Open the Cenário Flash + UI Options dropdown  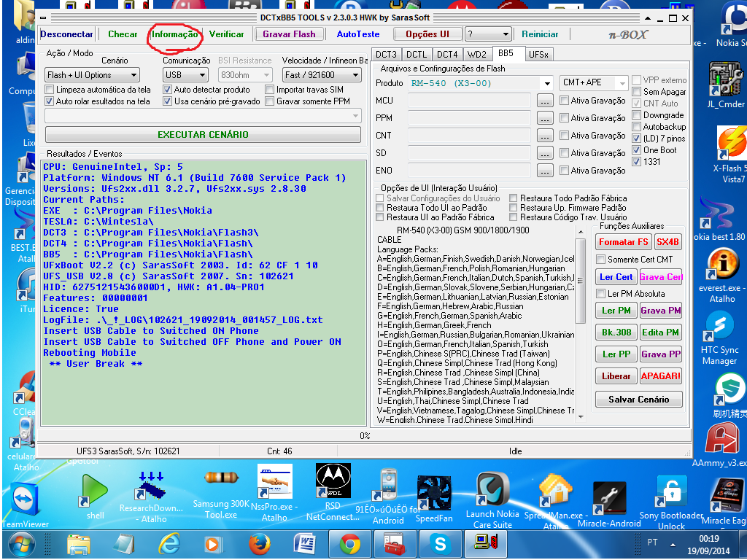tap(93, 75)
